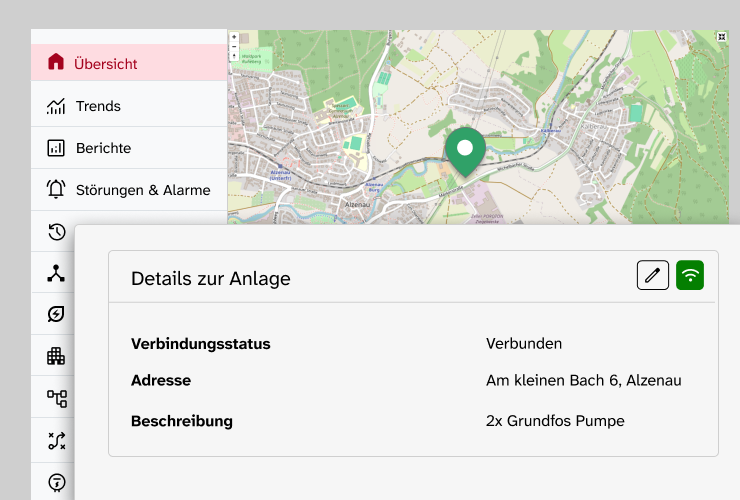The height and width of the screenshot is (500, 740).
Task: Go to Berichte in sidebar
Action: click(x=129, y=148)
